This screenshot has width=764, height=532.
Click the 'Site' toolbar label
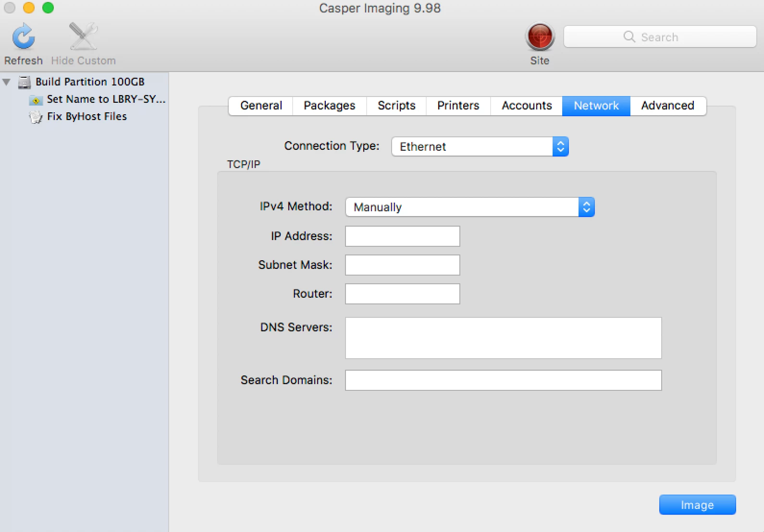pyautogui.click(x=540, y=61)
